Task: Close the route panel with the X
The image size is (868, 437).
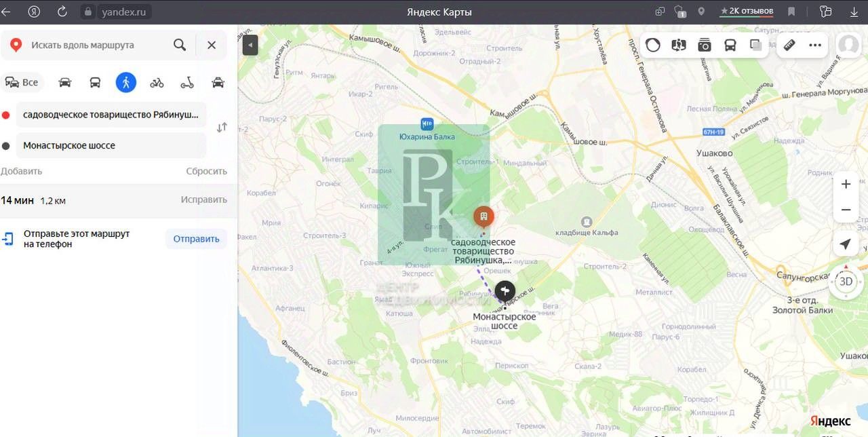Action: click(x=212, y=45)
